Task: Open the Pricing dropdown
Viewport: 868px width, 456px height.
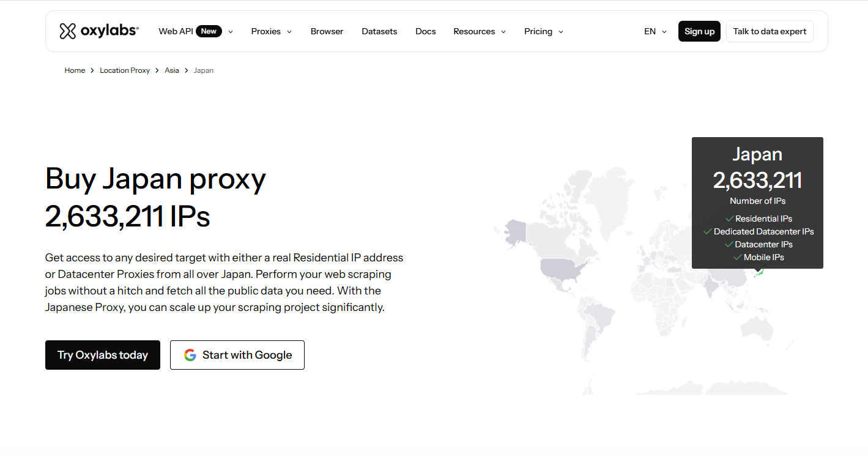Action: coord(544,31)
